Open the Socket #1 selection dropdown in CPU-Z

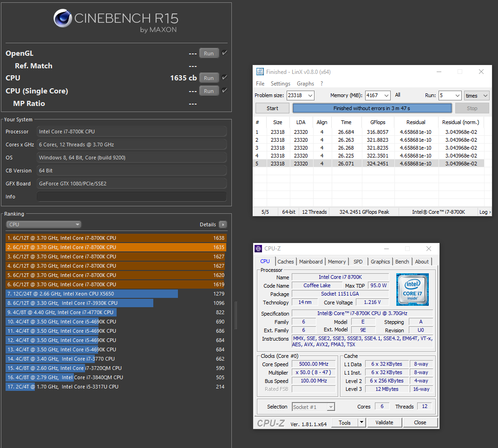[x=314, y=407]
